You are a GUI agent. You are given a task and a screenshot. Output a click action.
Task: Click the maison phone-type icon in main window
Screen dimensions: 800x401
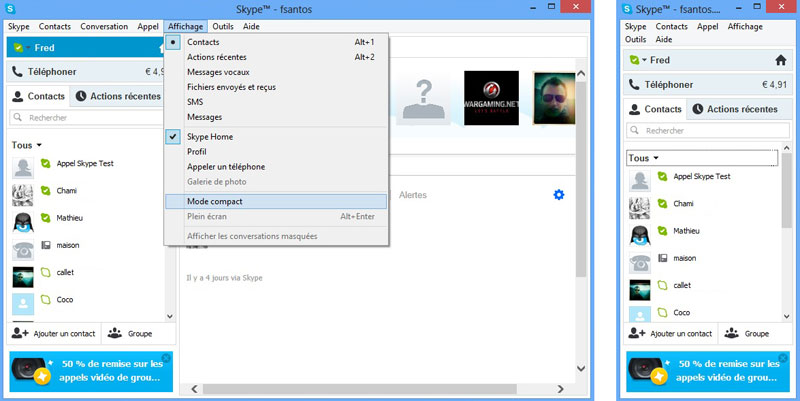coord(45,245)
